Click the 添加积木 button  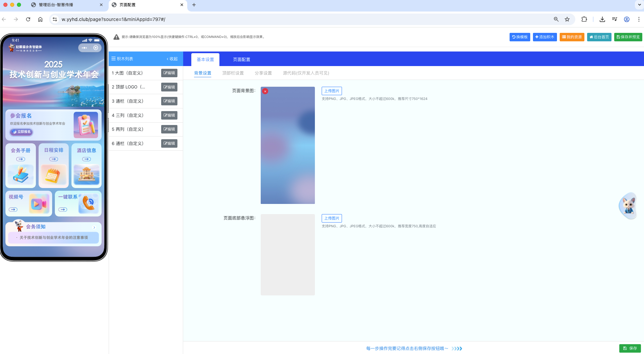click(x=544, y=37)
